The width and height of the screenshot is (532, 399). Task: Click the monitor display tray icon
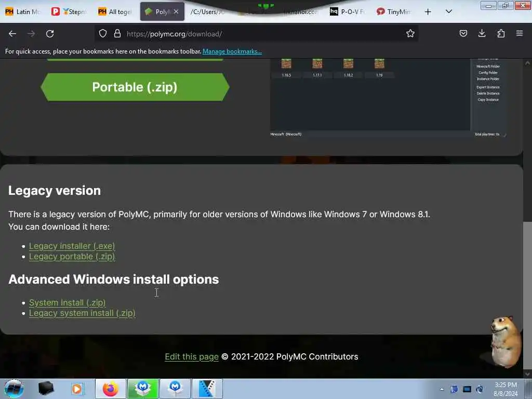pos(467,389)
